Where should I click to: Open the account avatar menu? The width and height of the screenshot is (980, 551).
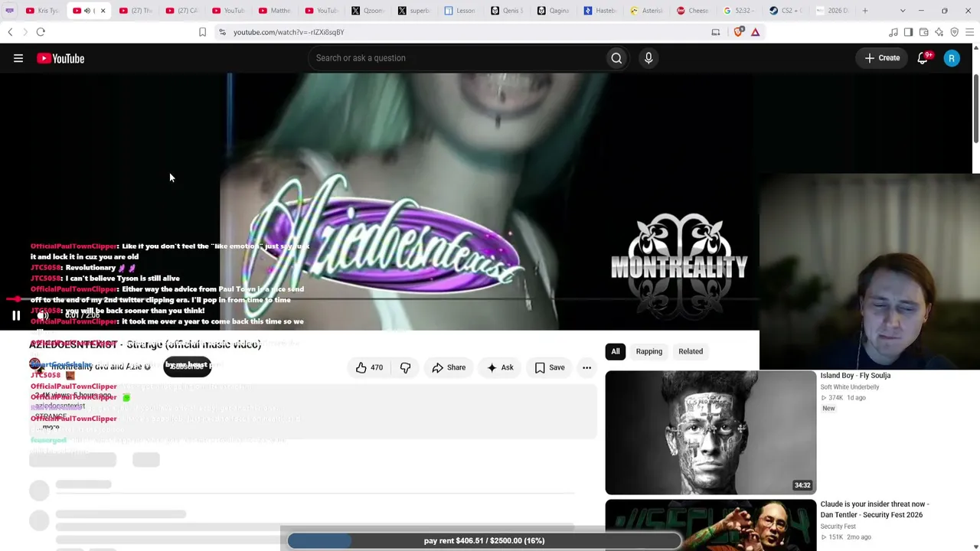pyautogui.click(x=952, y=58)
